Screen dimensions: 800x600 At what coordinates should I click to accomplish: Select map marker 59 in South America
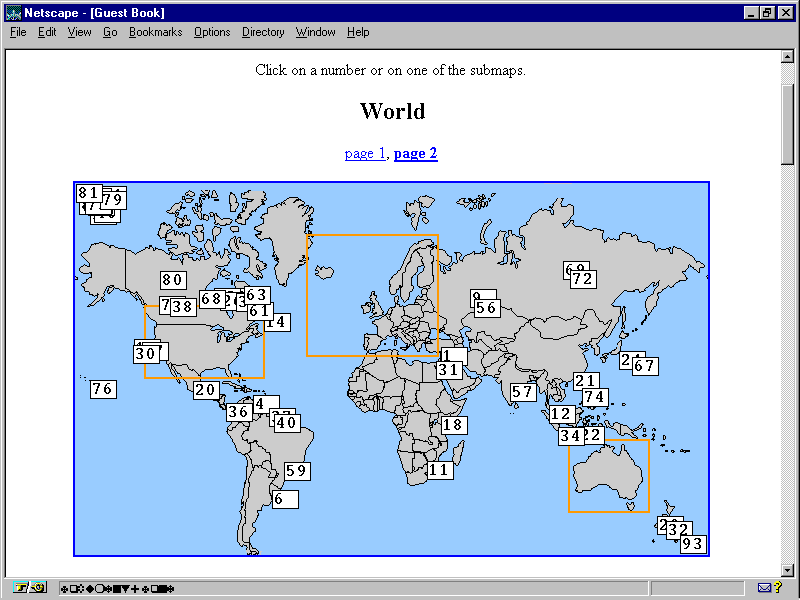(x=297, y=471)
